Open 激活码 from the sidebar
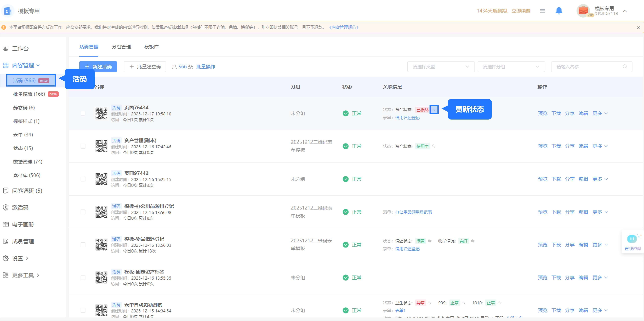 coord(20,207)
